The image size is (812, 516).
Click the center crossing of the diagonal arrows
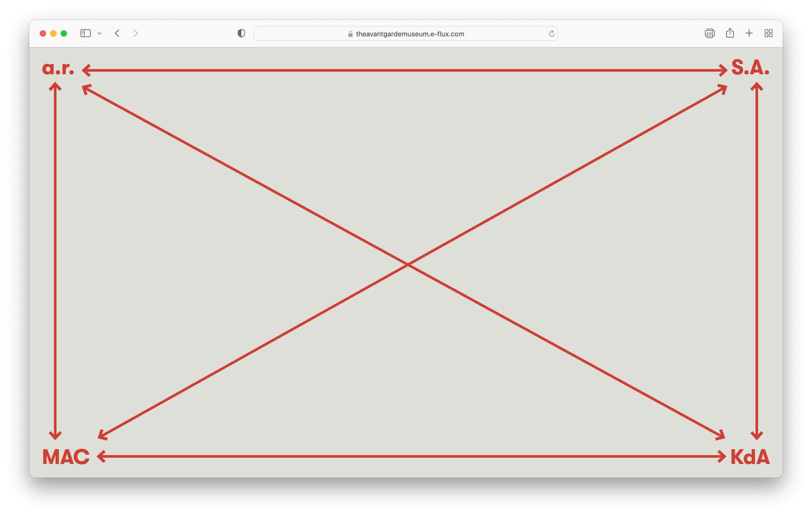(x=407, y=265)
